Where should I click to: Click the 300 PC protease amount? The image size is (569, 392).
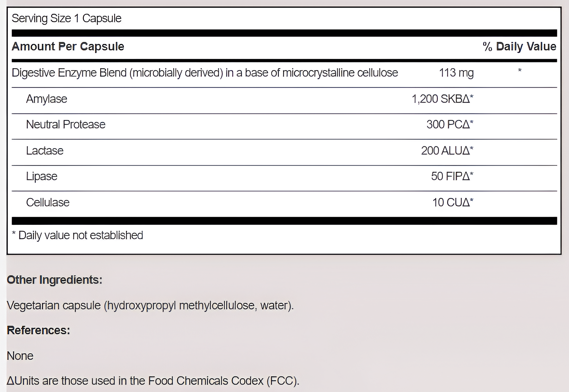coord(450,125)
